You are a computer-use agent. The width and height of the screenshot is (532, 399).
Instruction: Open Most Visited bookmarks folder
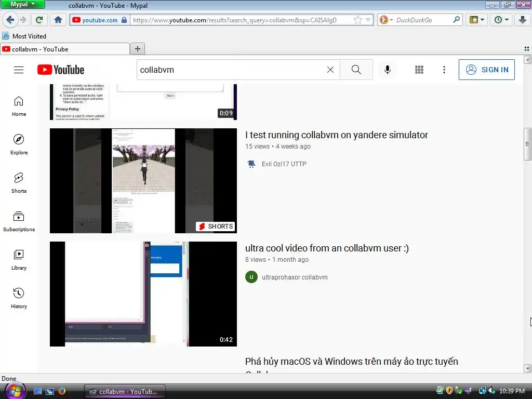pyautogui.click(x=24, y=36)
